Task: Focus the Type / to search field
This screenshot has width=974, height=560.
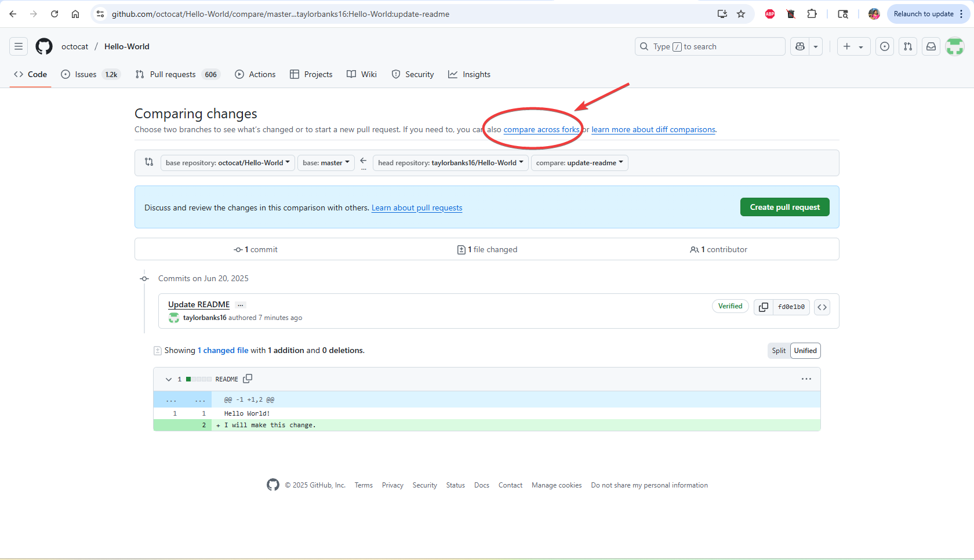Action: 710,46
